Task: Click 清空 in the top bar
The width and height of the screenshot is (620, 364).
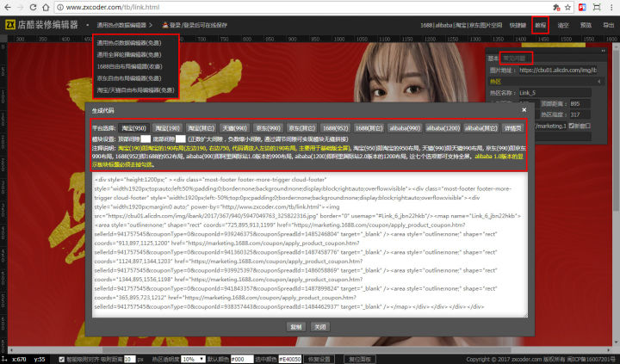Action: pos(563,25)
